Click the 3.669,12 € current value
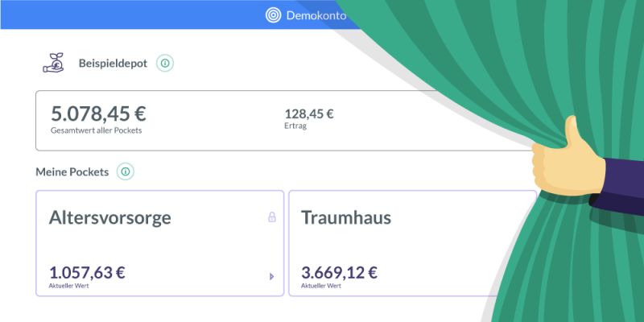644x322 pixels. pos(339,273)
